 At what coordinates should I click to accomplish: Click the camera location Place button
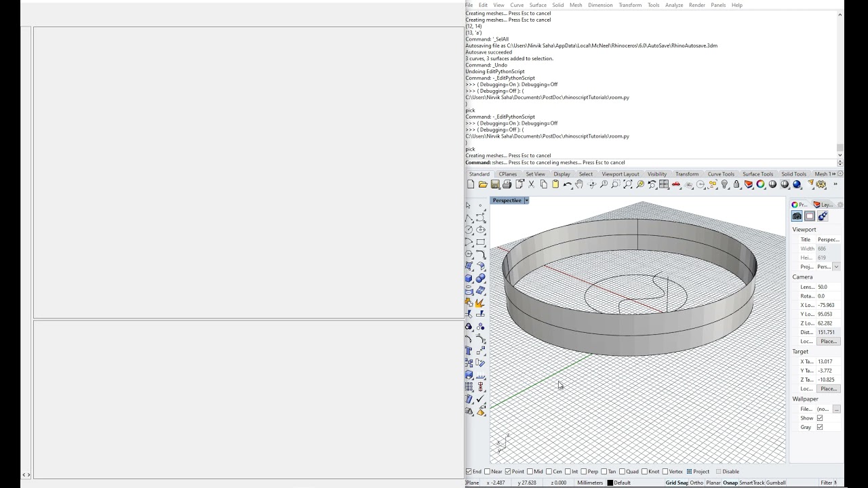828,342
